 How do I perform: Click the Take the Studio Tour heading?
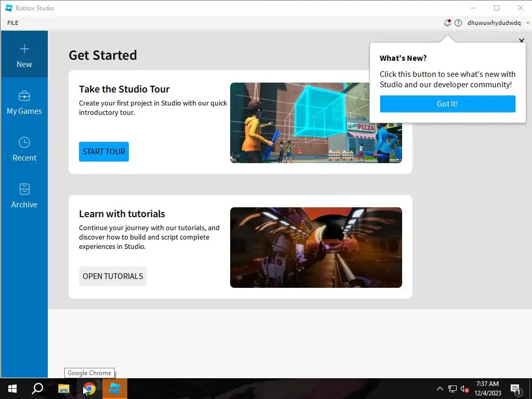coord(124,89)
